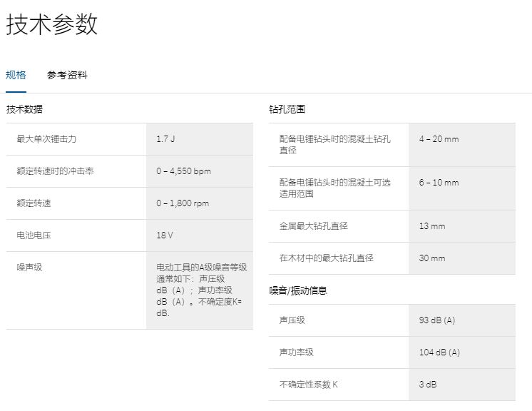The height and width of the screenshot is (411, 532).
Task: Click the 电池电压 row label
Action: [34, 235]
